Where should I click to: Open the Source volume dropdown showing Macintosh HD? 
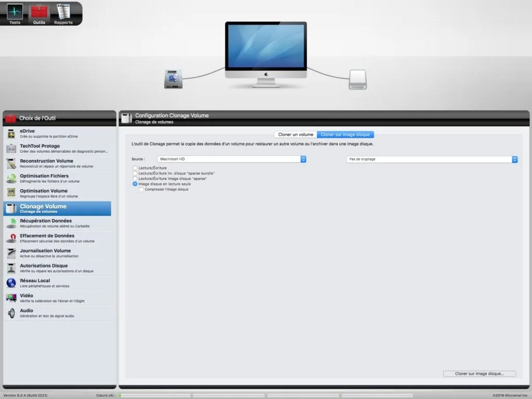231,159
